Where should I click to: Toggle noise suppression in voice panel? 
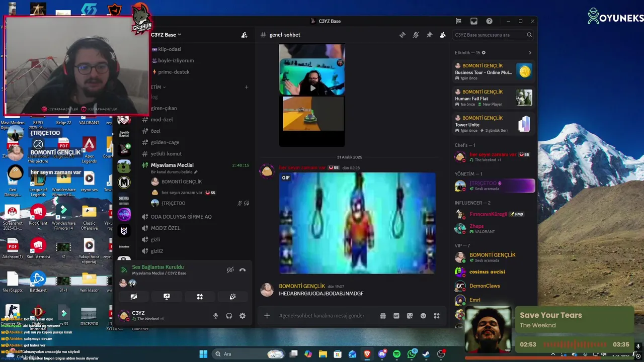(230, 270)
